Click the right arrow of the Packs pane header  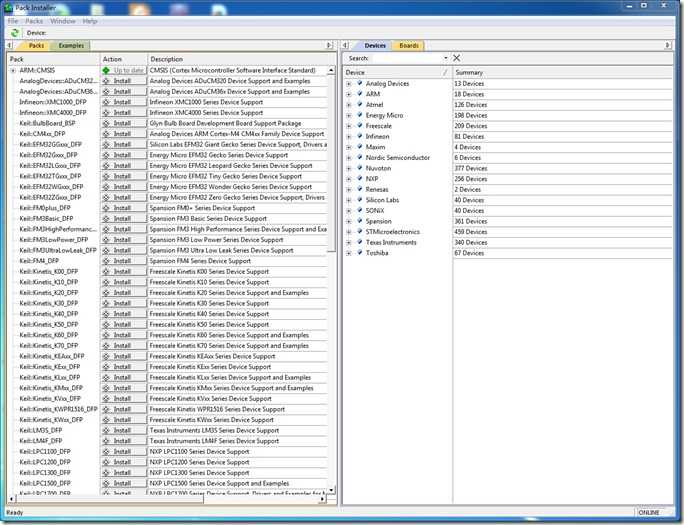click(329, 45)
